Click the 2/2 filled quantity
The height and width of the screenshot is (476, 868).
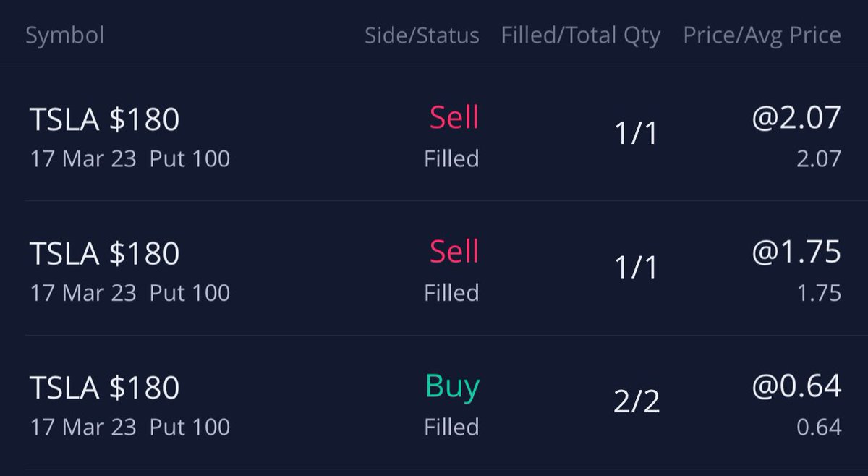[x=637, y=401]
